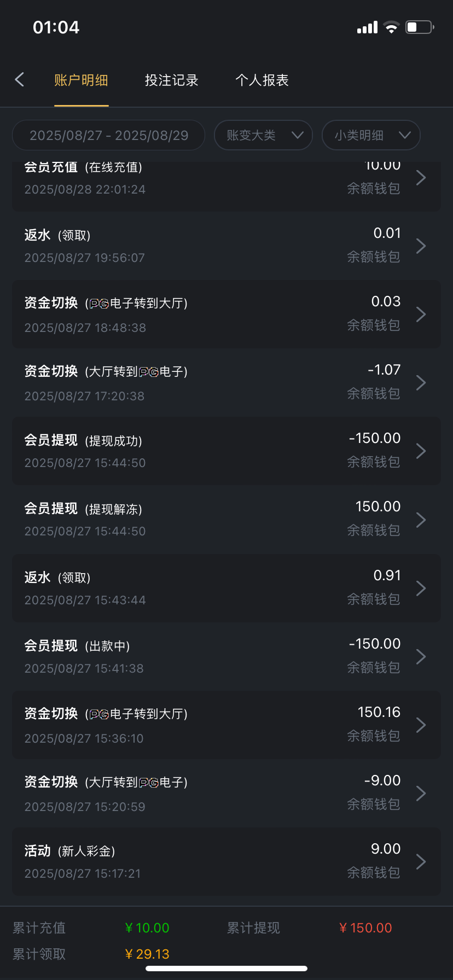Image resolution: width=453 pixels, height=980 pixels.
Task: View 提现成功 -150.00 record details arrow
Action: (421, 451)
